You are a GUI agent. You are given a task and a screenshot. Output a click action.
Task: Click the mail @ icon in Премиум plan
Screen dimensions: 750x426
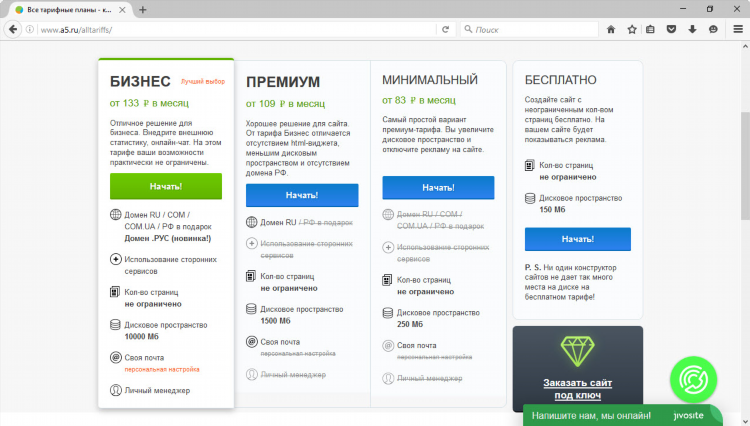[252, 341]
